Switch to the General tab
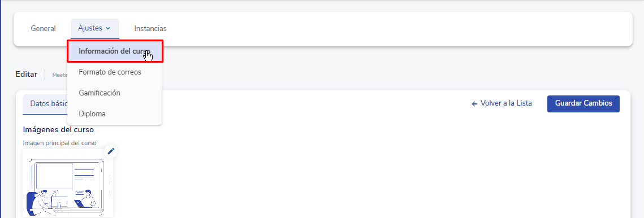644x218 pixels. click(43, 29)
